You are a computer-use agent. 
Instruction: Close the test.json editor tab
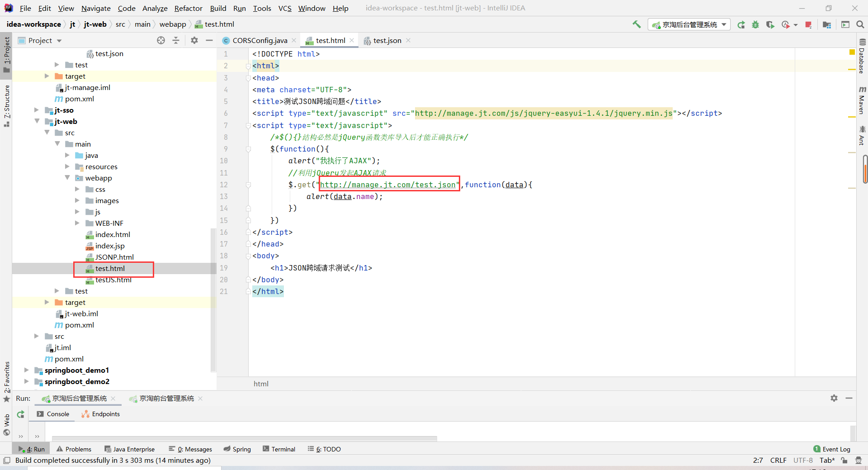tap(408, 40)
